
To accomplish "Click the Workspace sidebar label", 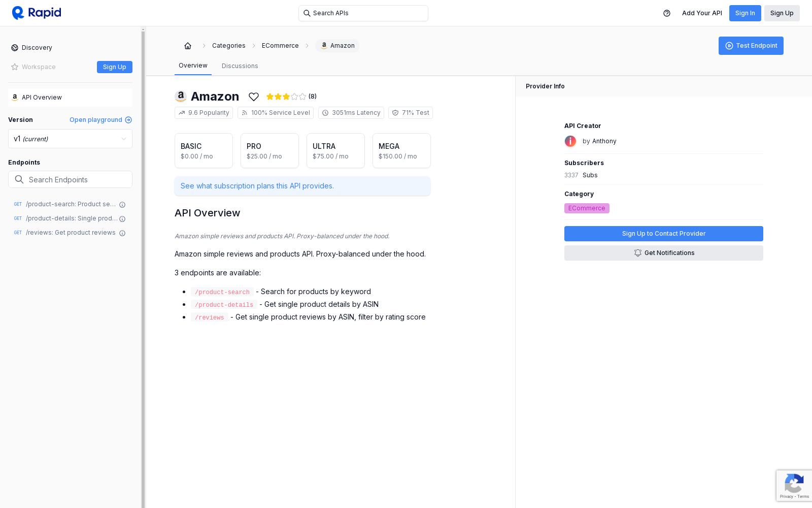I will (39, 67).
